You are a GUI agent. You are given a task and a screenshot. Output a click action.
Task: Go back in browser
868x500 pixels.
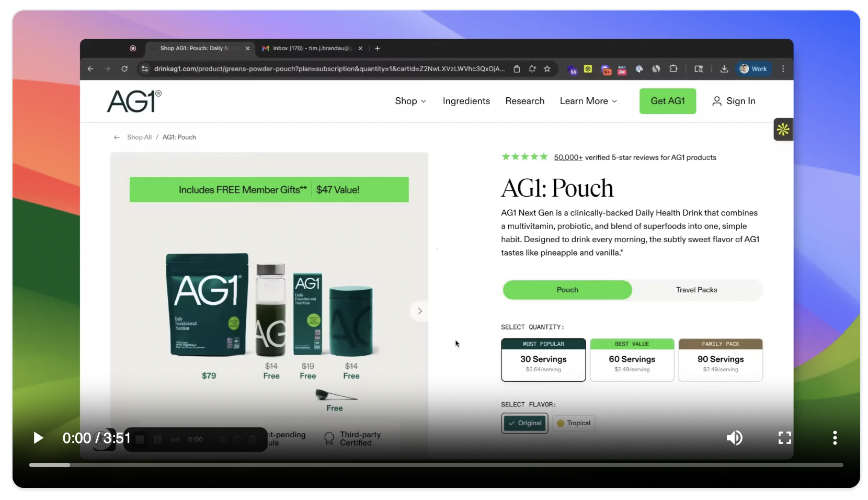[90, 69]
